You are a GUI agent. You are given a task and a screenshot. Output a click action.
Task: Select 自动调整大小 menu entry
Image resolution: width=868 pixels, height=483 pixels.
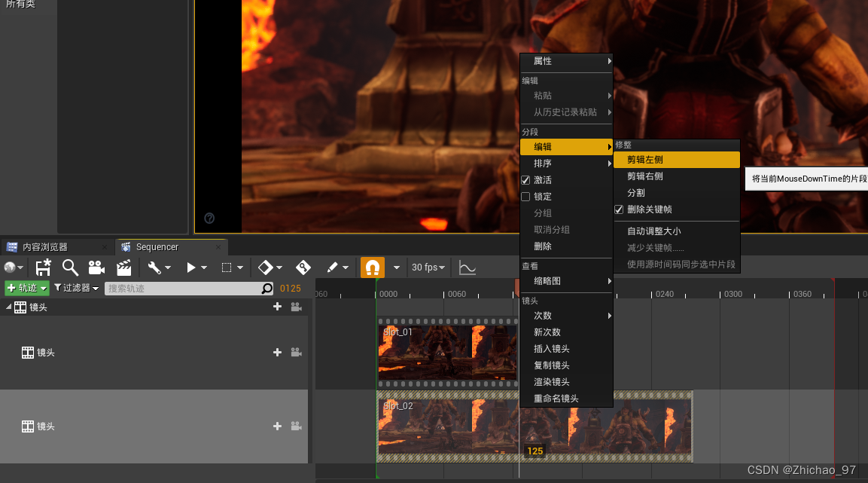coord(677,231)
